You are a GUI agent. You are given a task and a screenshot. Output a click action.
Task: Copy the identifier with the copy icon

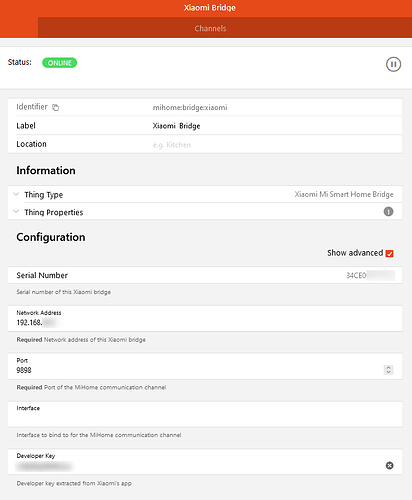coord(55,107)
